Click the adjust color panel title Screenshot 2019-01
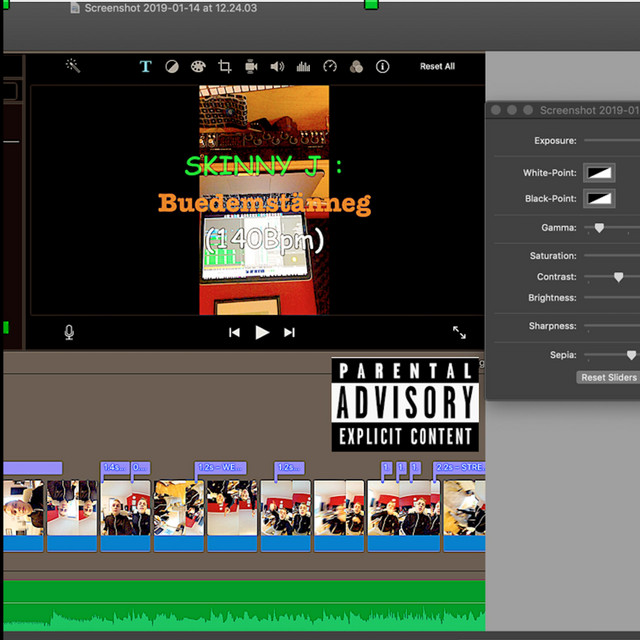The image size is (640, 640). [589, 110]
